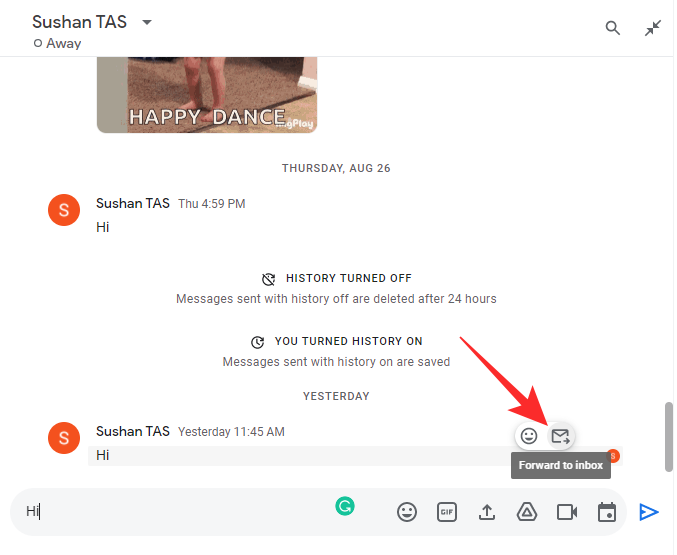
Task: Open the GIF picker
Action: pyautogui.click(x=447, y=512)
